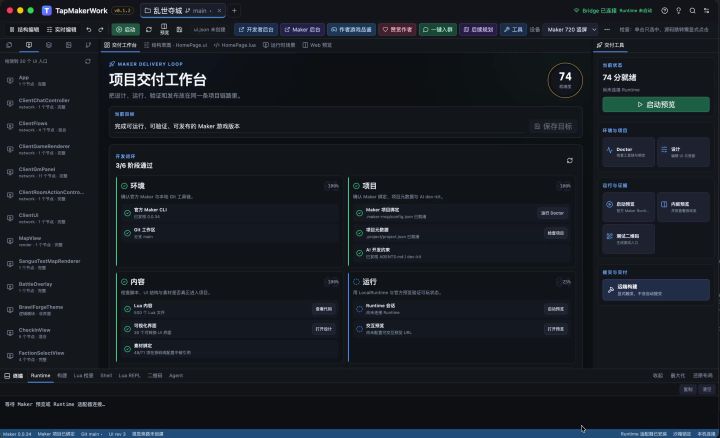Select FactionSelectView in the UI list

click(48, 356)
